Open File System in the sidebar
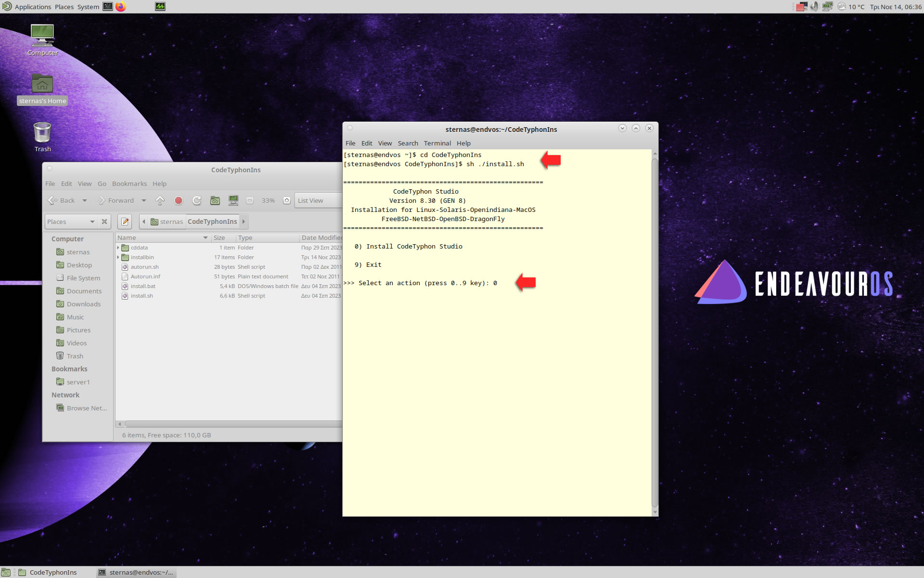Viewport: 924px width, 578px height. 83,278
